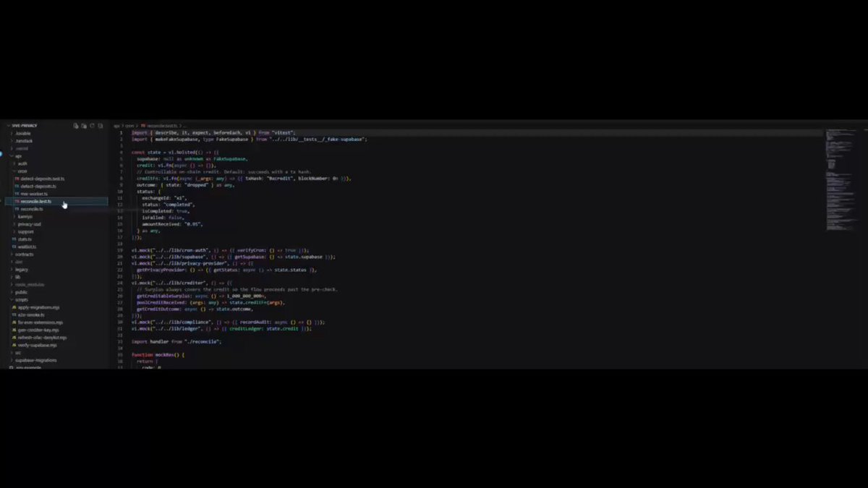Click the Collapse Folders icon in explorer
The height and width of the screenshot is (488, 868).
point(100,126)
